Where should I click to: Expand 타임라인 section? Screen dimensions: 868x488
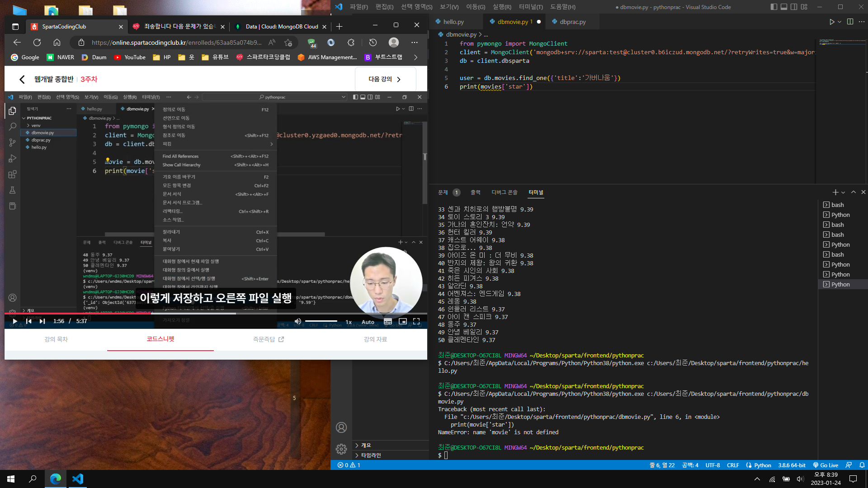click(391, 455)
